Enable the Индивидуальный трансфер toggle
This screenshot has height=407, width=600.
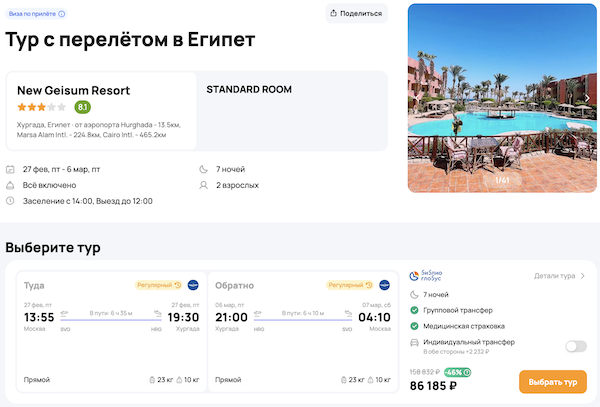(x=575, y=346)
